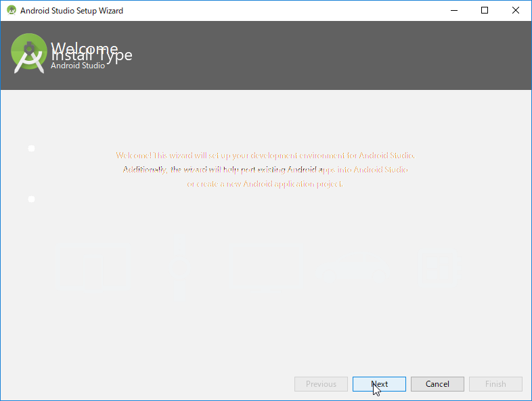Click the "Android Studio" subtitle in the header
This screenshot has height=401, width=532.
coord(78,66)
